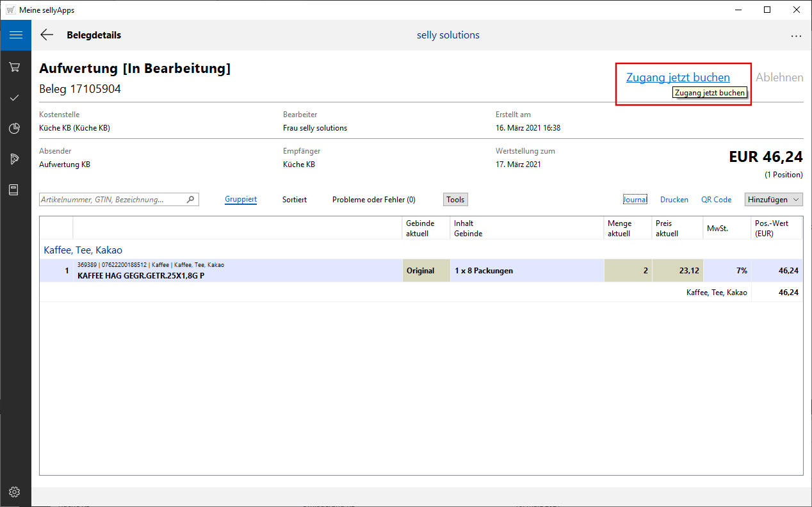
Task: Click the play-style sidebar icon
Action: click(x=15, y=159)
